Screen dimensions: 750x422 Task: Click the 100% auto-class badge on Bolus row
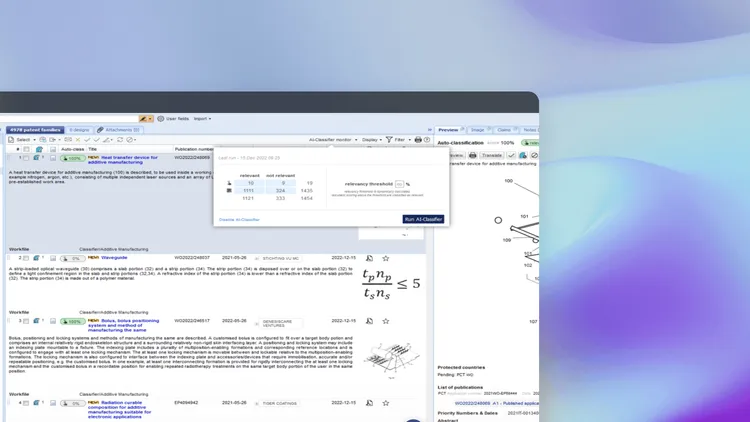[73, 322]
